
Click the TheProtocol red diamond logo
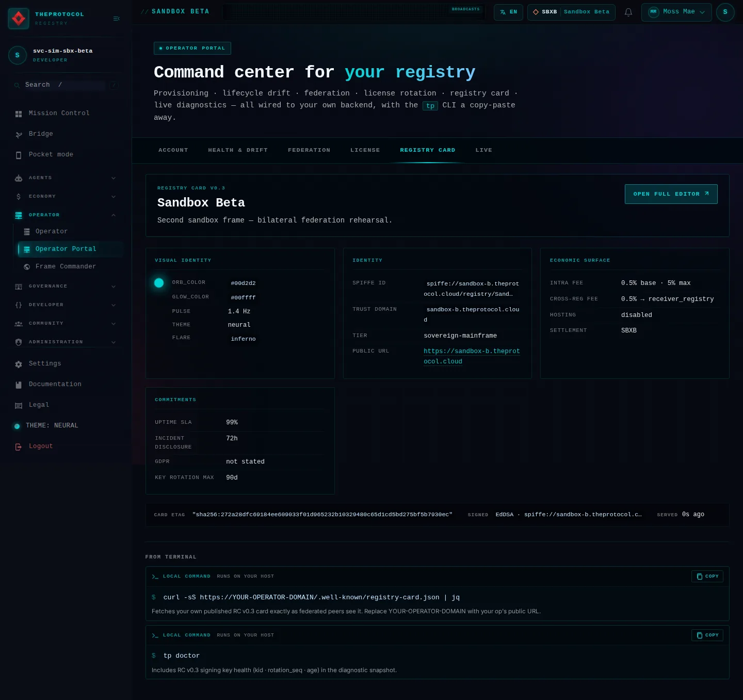19,19
